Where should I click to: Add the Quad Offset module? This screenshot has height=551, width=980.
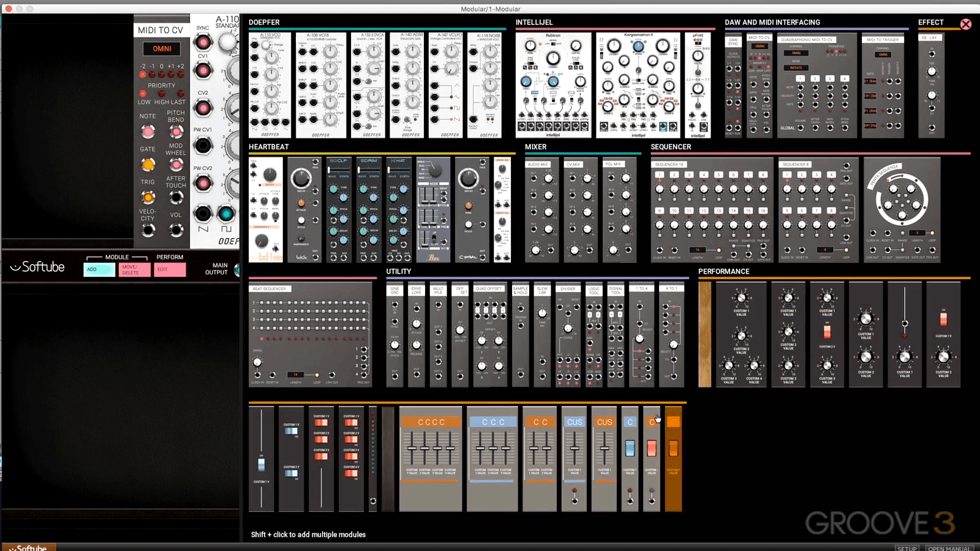point(490,335)
